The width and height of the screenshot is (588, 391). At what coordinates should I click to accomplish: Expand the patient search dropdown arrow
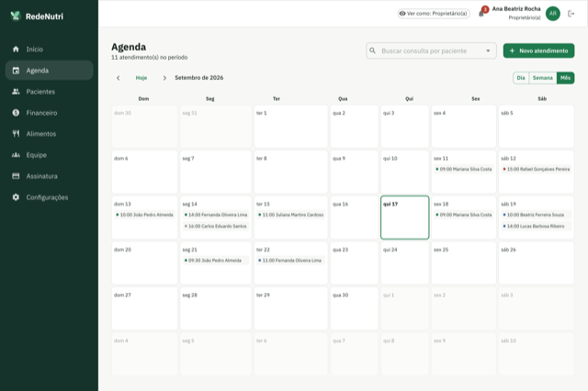pos(488,50)
